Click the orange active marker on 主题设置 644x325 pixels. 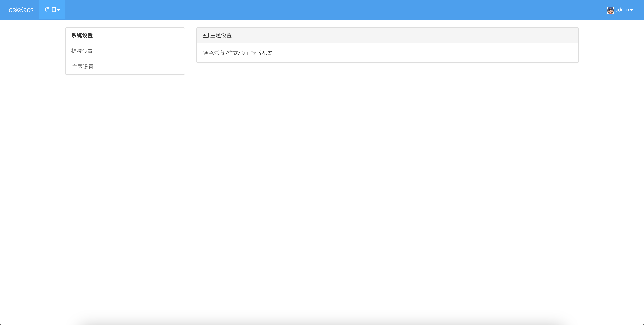click(x=66, y=67)
